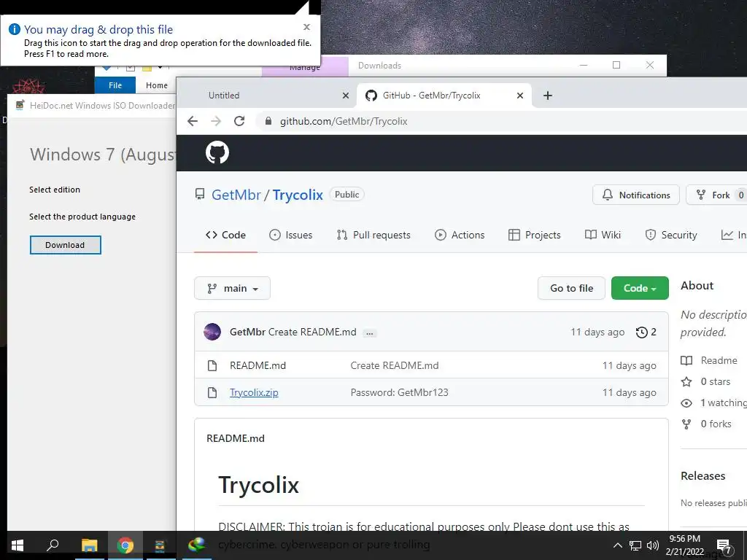The height and width of the screenshot is (560, 747).
Task: Open the green Code dropdown
Action: coord(640,288)
